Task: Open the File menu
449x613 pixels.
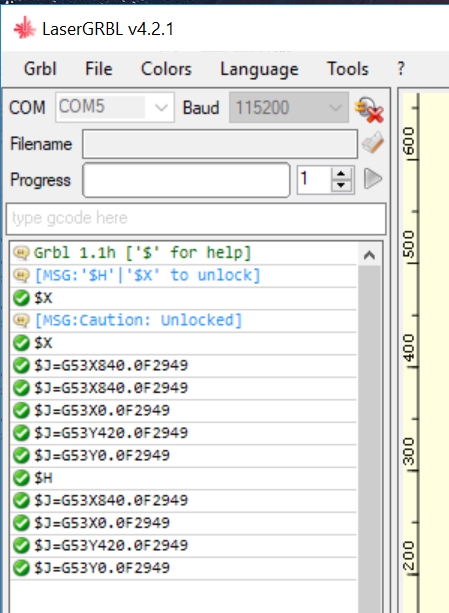Action: (99, 69)
